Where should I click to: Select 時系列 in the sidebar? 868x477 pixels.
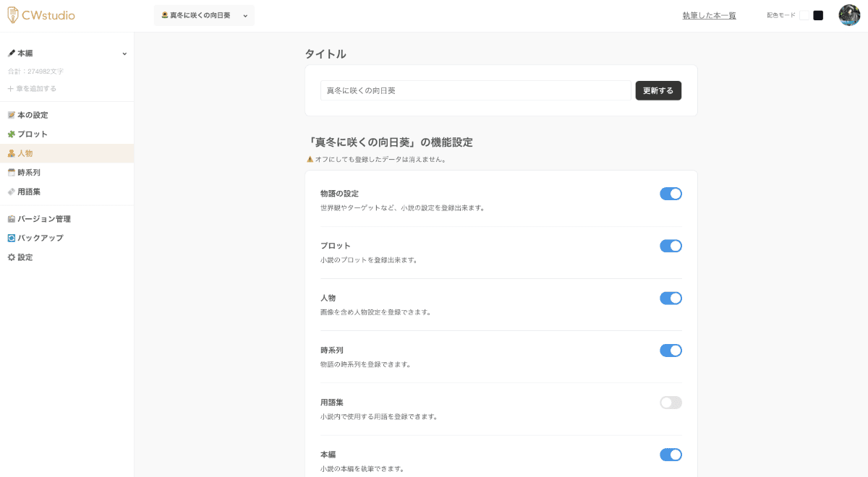29,172
